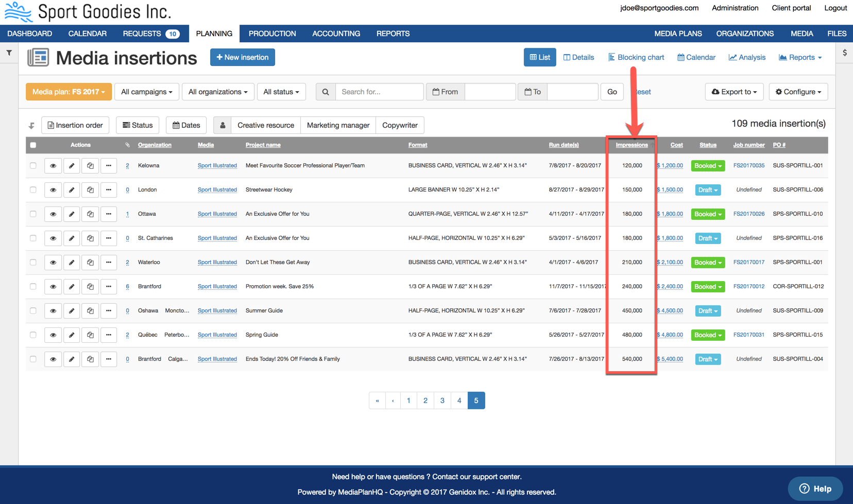
Task: Select the St. Catharines row checkbox
Action: 33,238
